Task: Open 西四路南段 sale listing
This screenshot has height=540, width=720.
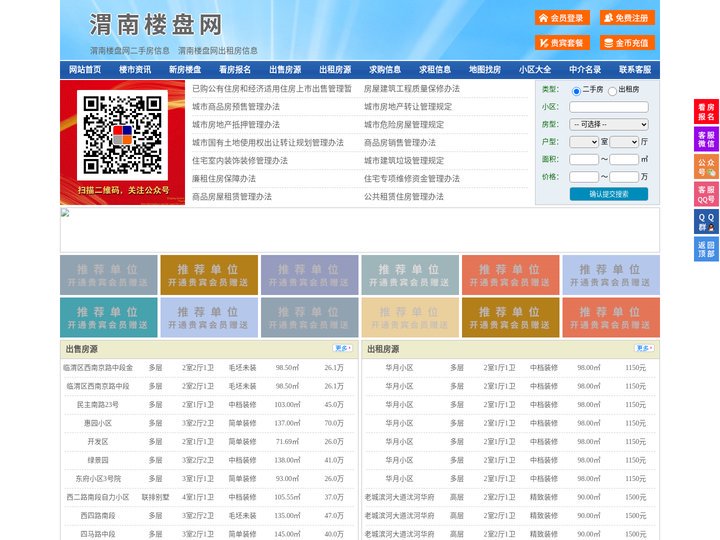Action: click(98, 516)
